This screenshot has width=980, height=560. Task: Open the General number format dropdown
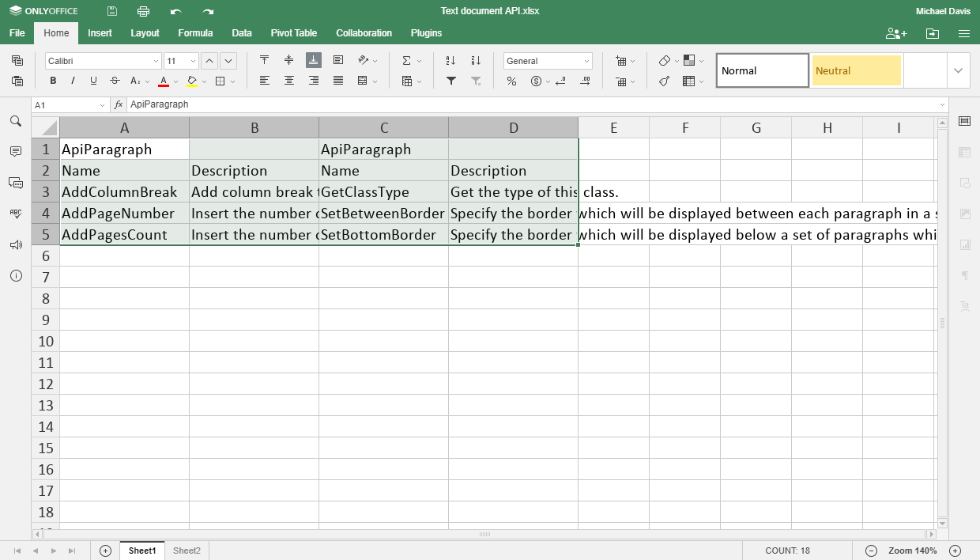pos(548,61)
